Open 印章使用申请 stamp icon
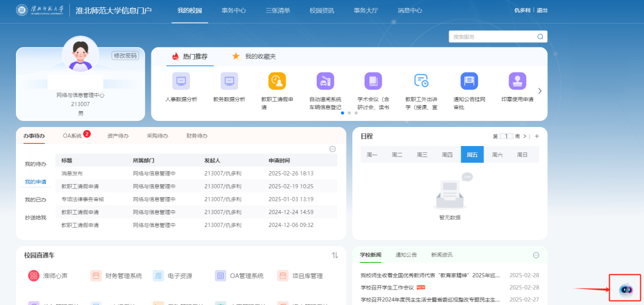 [x=517, y=81]
